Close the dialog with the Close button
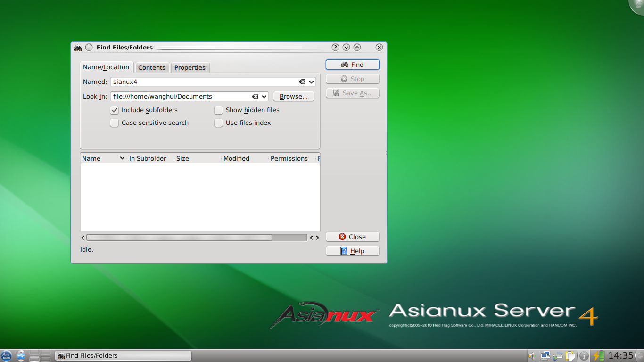The height and width of the screenshot is (362, 644). click(353, 237)
